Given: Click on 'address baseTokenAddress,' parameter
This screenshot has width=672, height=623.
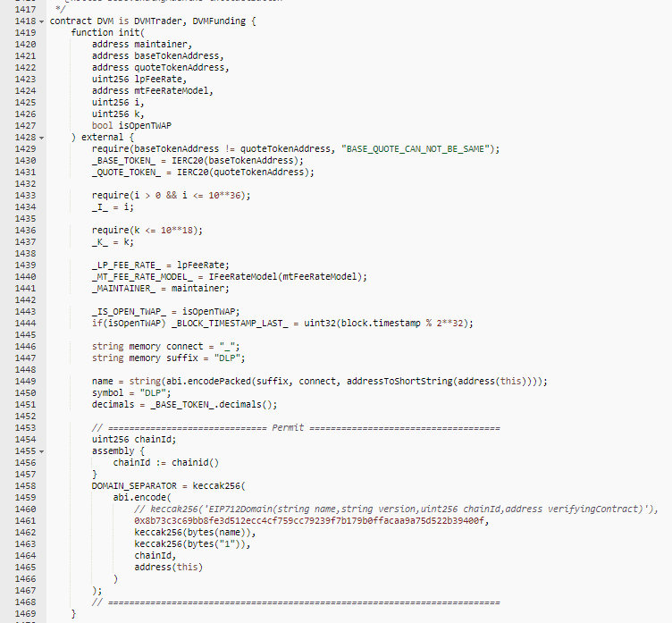Looking at the screenshot, I should [157, 55].
